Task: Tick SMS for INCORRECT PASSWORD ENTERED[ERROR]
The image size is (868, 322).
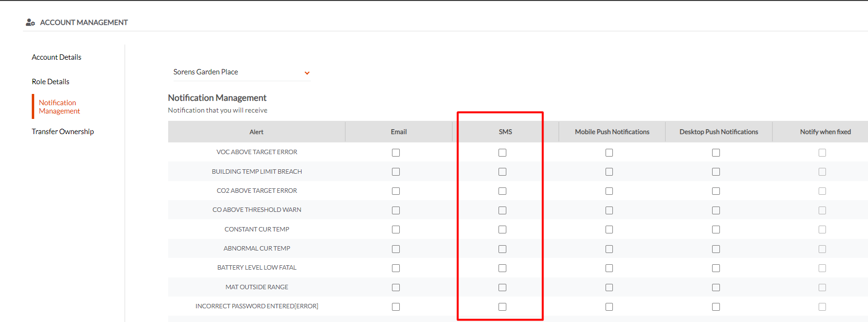Action: pyautogui.click(x=502, y=307)
